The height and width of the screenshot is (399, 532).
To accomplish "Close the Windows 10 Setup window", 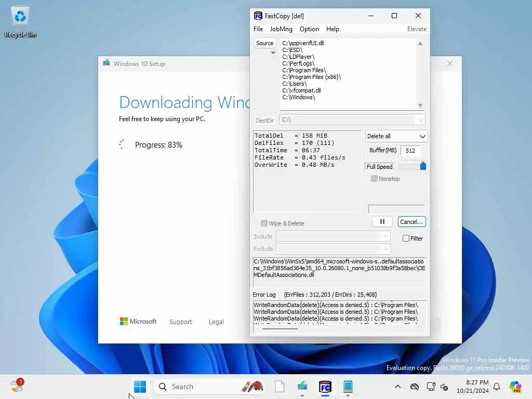I will tap(449, 63).
